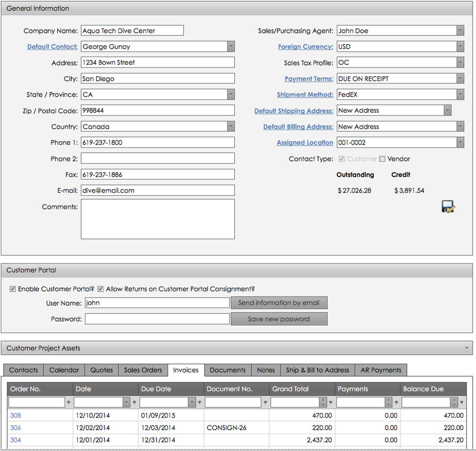This screenshot has width=476, height=451.
Task: Follow the Assigned Location link
Action: point(305,142)
